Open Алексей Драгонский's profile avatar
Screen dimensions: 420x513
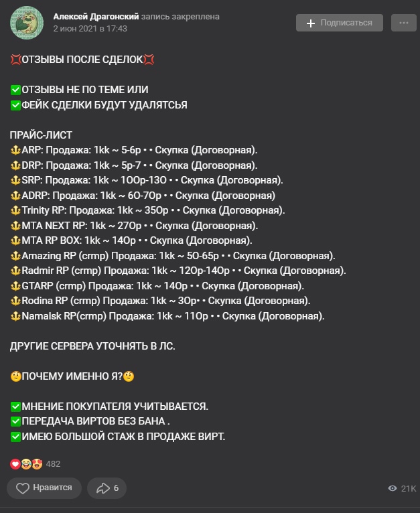(27, 23)
